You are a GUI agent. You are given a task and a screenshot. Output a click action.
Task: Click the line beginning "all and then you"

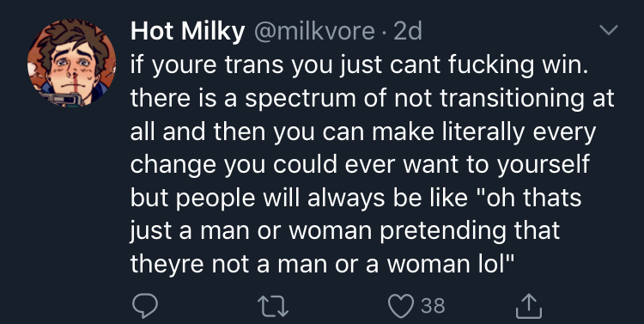click(363, 131)
